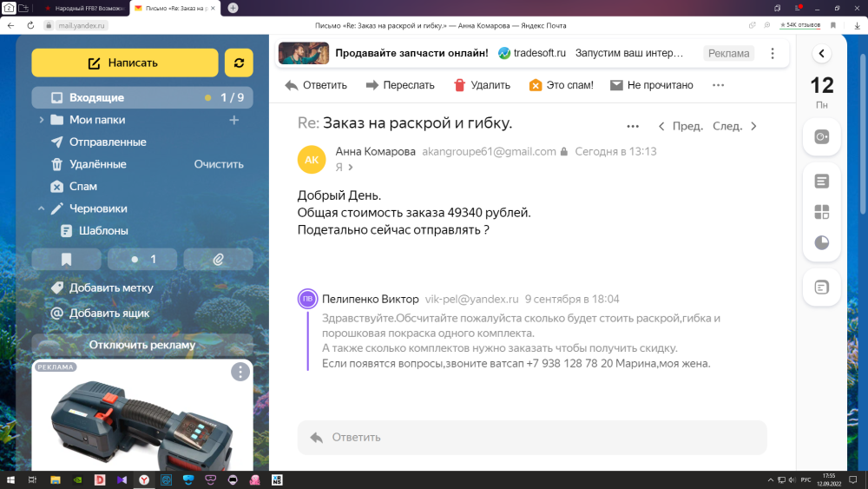The width and height of the screenshot is (868, 489).
Task: Open the four-squares grid icon in right panel
Action: click(x=821, y=212)
